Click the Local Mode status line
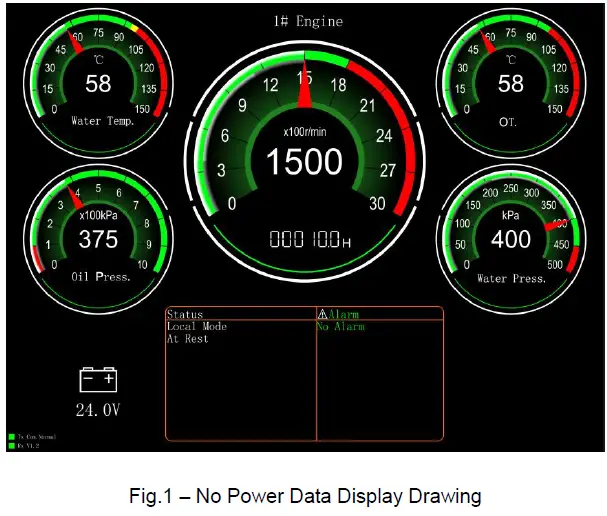This screenshot has width=607, height=516. (x=197, y=326)
